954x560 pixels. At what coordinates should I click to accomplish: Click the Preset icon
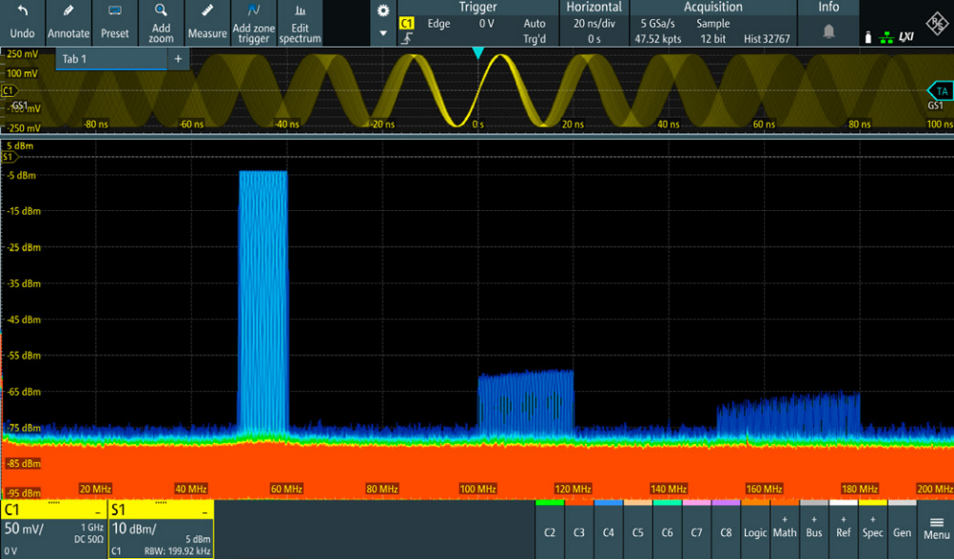[114, 21]
